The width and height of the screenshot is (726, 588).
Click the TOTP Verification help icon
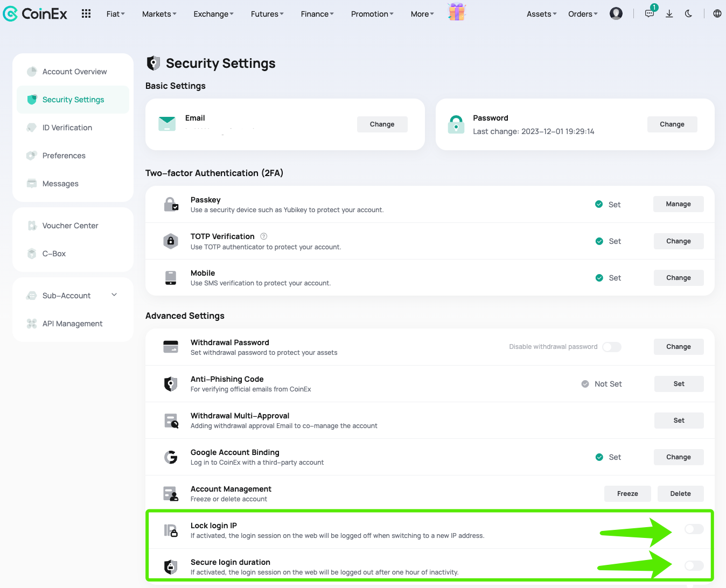point(264,236)
